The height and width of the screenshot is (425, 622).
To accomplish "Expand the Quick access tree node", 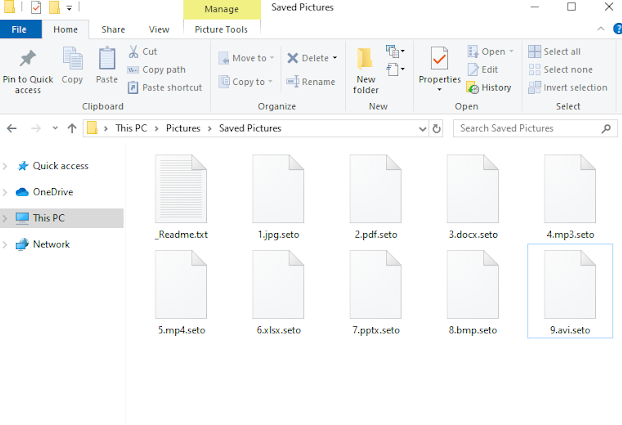I will (8, 166).
